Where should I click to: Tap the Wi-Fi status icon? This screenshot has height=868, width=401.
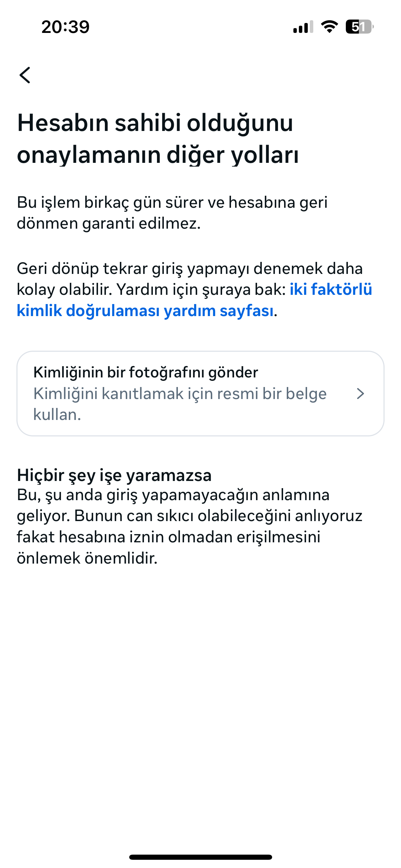tap(329, 27)
